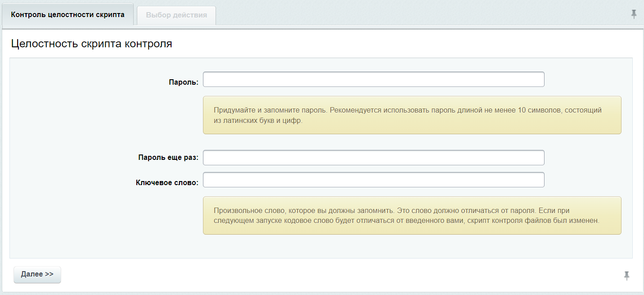Click the pin icon in the bottom bar

point(626,276)
